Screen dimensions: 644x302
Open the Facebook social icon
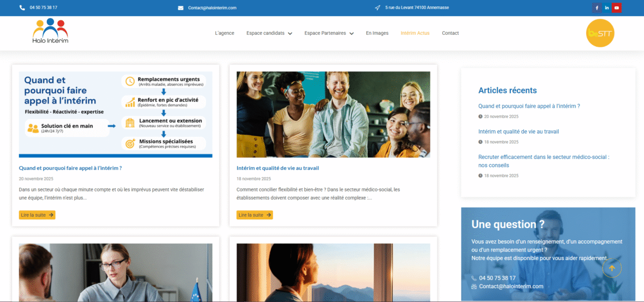click(596, 8)
